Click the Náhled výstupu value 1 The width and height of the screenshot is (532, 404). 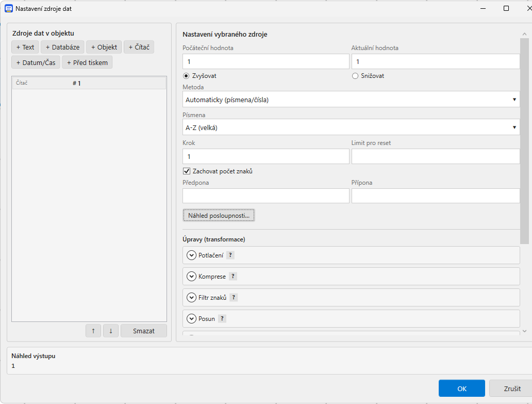(13, 366)
